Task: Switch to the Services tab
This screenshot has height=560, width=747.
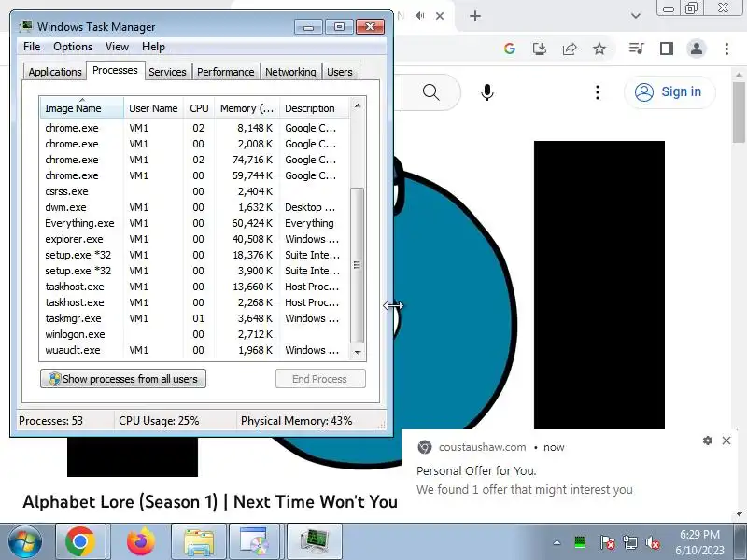Action: [x=167, y=72]
